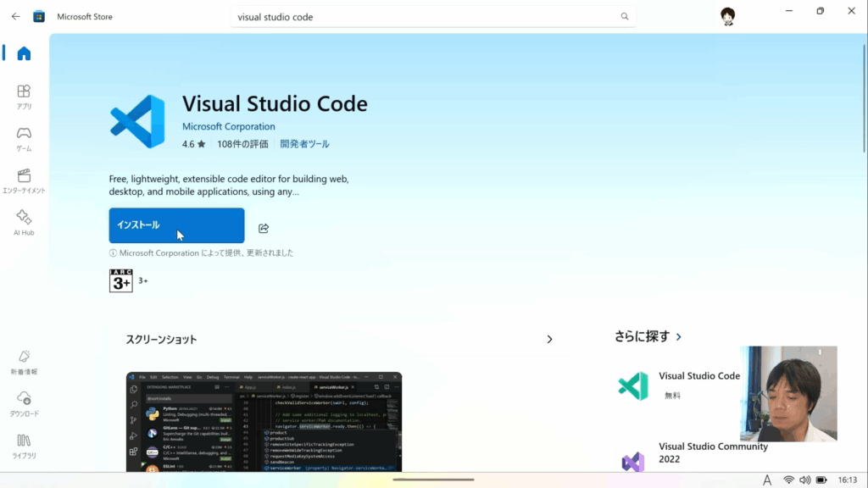The width and height of the screenshot is (868, 488).
Task: Open the VS Code screenshot thumbnail
Action: click(264, 422)
